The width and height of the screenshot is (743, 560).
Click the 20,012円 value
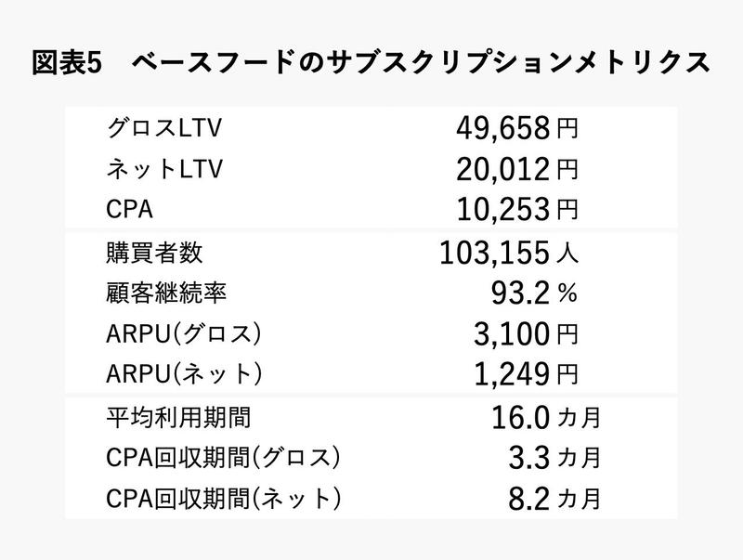coord(516,169)
